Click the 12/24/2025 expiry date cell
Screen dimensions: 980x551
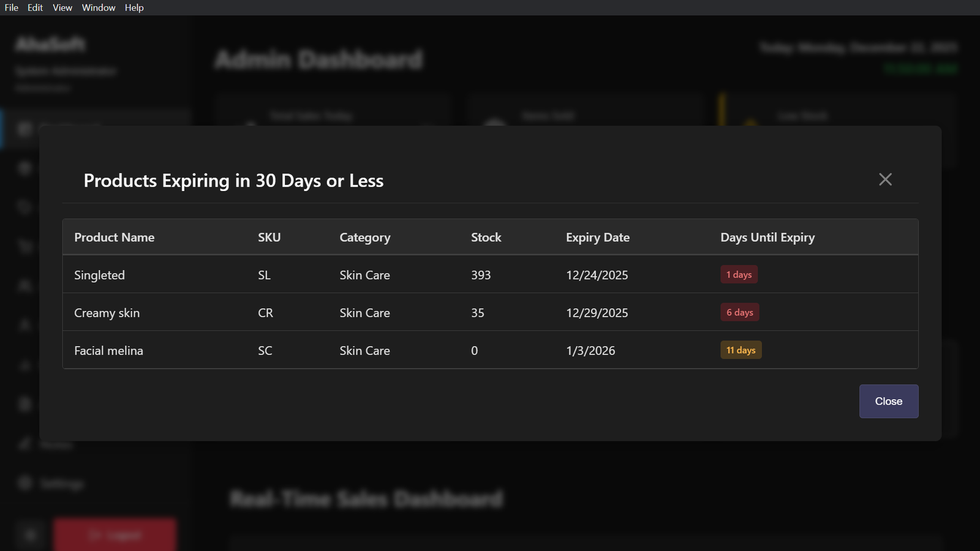tap(597, 275)
